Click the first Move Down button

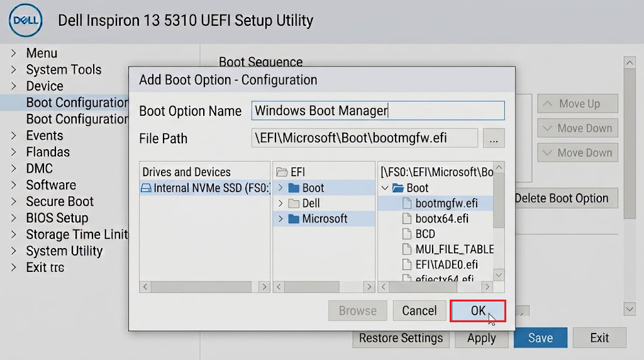click(x=577, y=128)
